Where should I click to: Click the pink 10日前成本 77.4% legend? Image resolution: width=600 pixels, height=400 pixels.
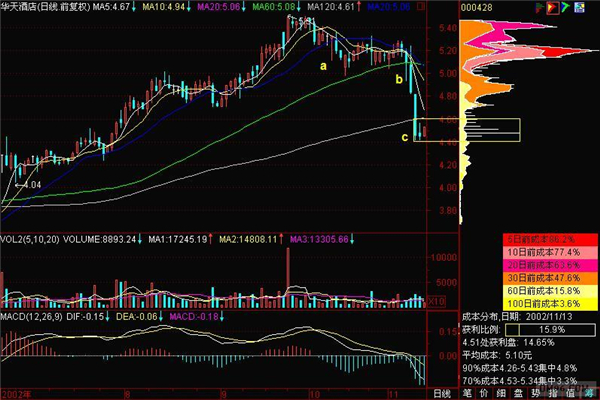[550, 252]
